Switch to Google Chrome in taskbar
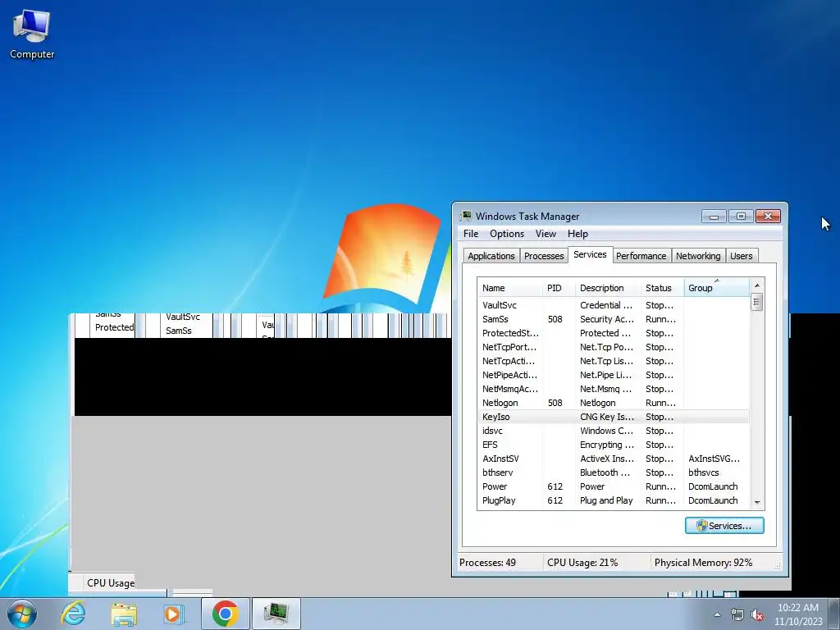840x630 pixels. [x=226, y=614]
